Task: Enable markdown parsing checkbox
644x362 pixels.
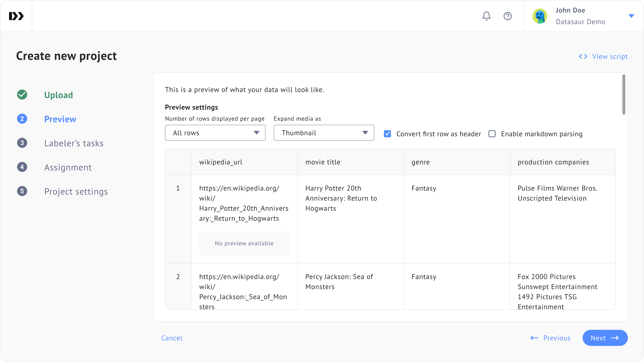Action: pyautogui.click(x=492, y=134)
